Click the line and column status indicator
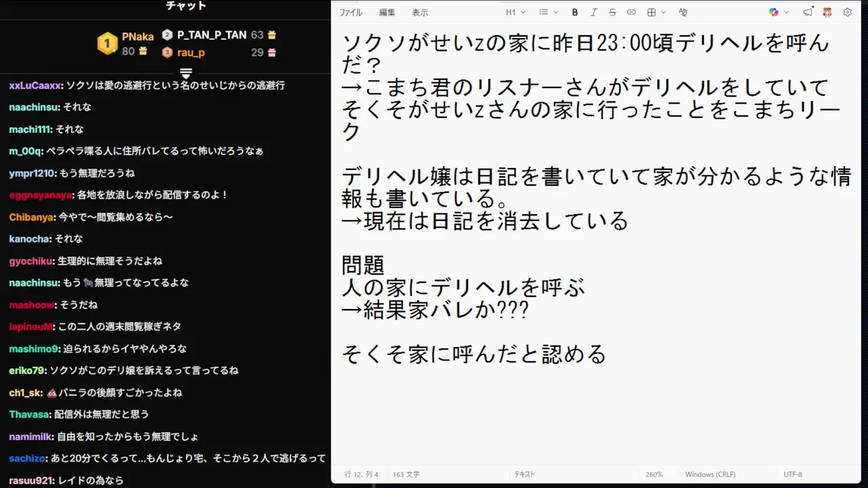Image resolution: width=868 pixels, height=488 pixels. [x=361, y=474]
